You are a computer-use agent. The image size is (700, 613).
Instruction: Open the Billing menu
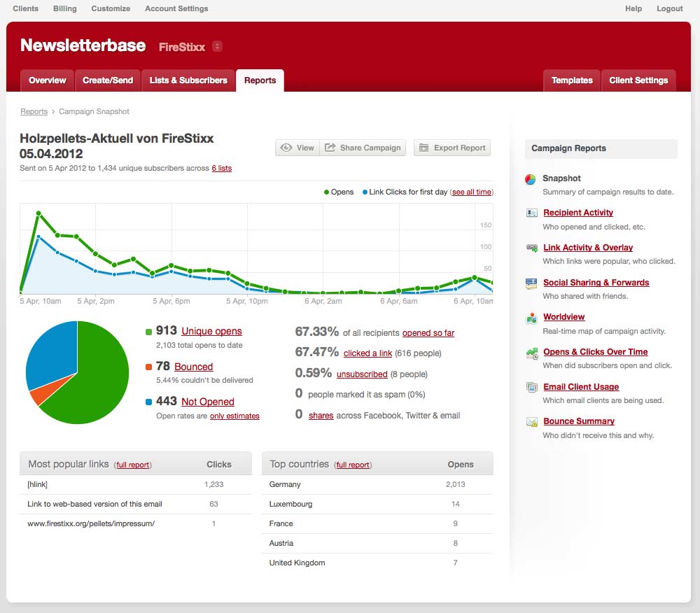click(x=65, y=8)
